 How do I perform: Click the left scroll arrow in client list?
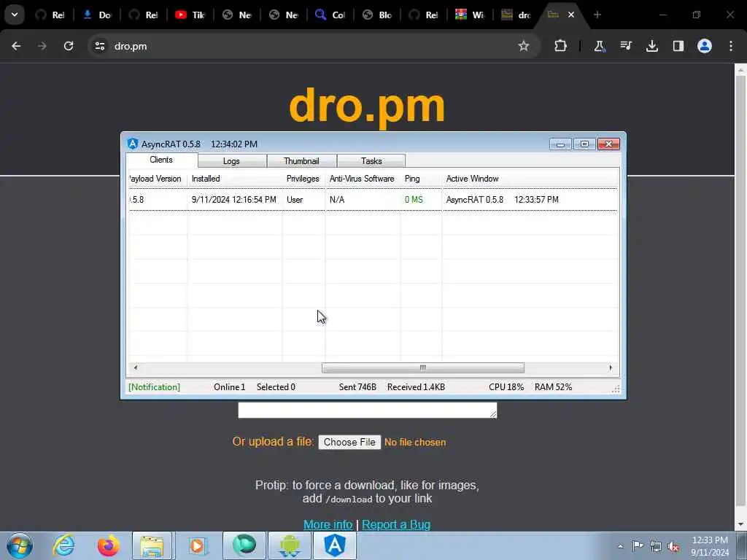(x=135, y=367)
